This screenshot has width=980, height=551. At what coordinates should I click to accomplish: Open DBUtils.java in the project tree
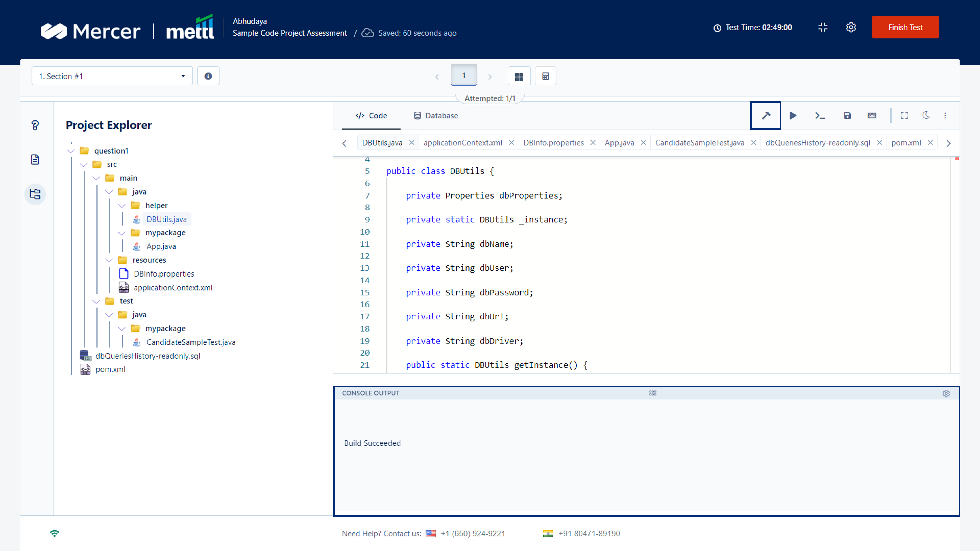coord(166,219)
